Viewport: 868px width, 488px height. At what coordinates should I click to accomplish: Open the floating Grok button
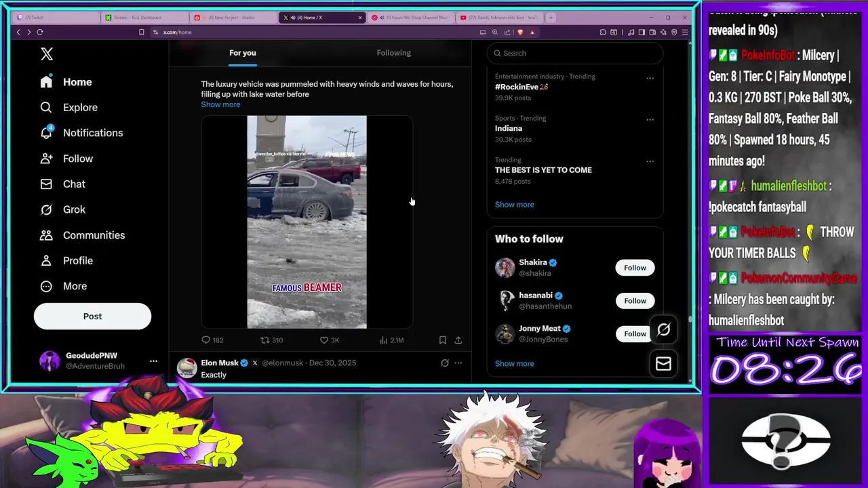click(663, 330)
